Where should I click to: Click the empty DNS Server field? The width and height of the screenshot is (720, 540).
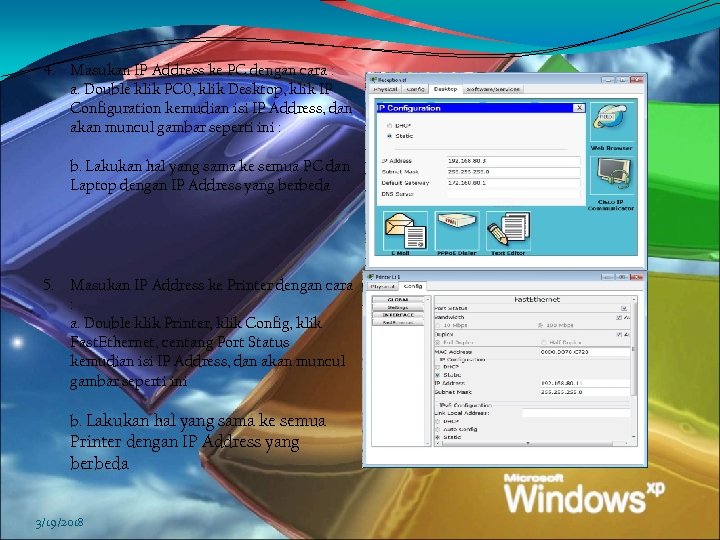(x=513, y=194)
